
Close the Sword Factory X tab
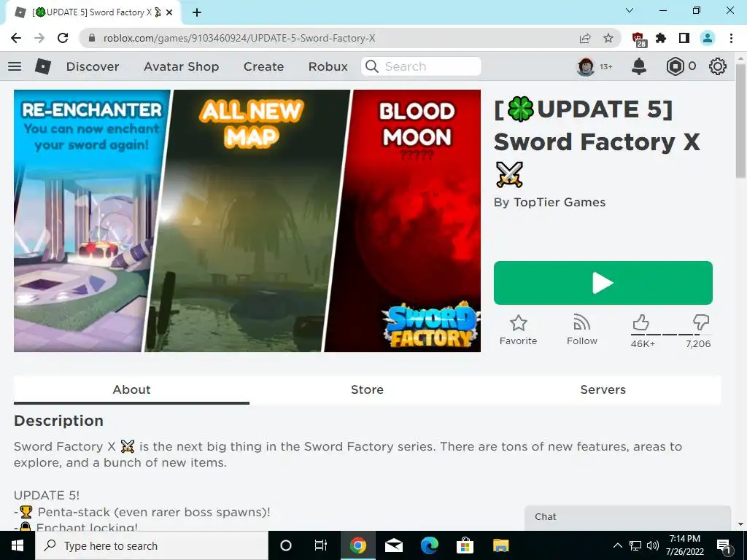point(169,13)
